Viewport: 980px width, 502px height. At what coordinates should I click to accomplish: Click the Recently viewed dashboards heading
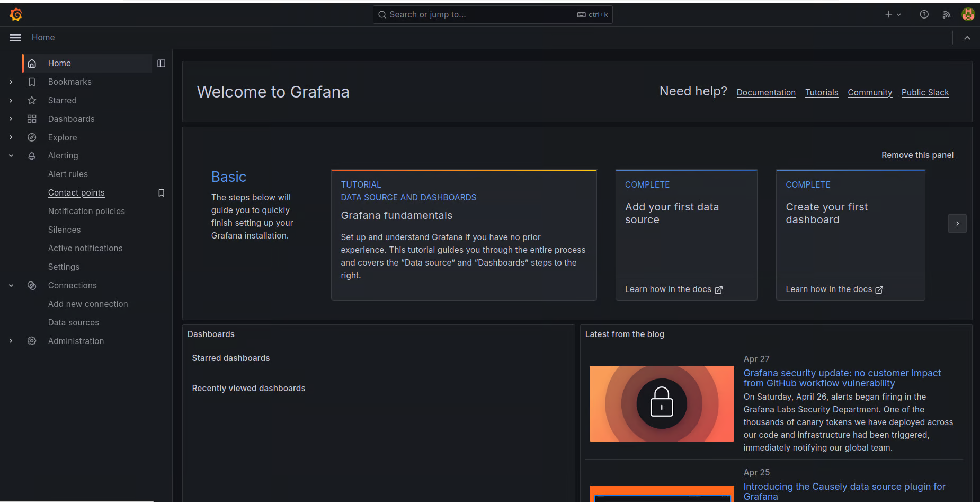tap(248, 389)
